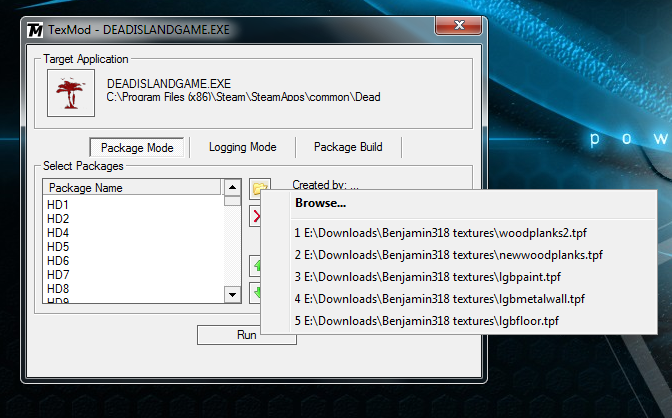Click the package list scroll-up arrow
Screen dimensions: 672x418
click(232, 187)
